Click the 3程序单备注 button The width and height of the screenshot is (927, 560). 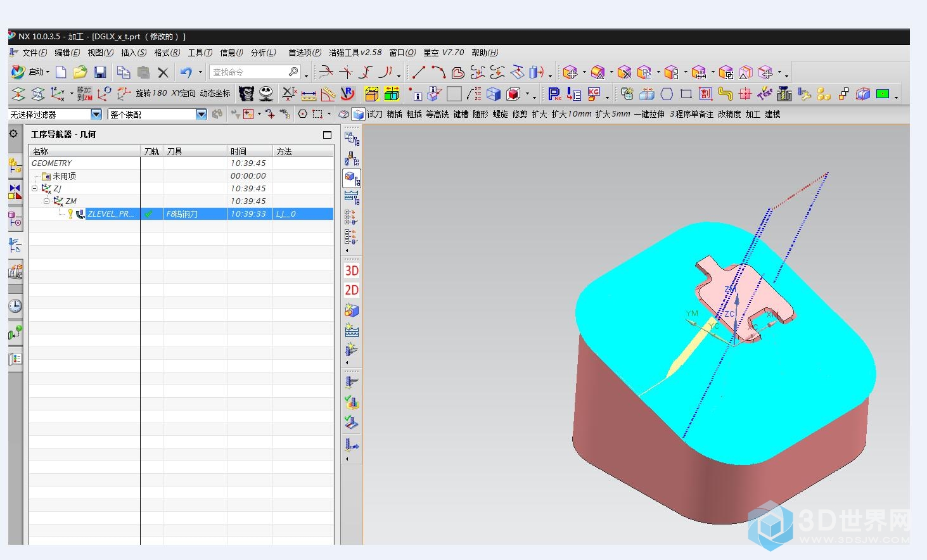coord(691,115)
